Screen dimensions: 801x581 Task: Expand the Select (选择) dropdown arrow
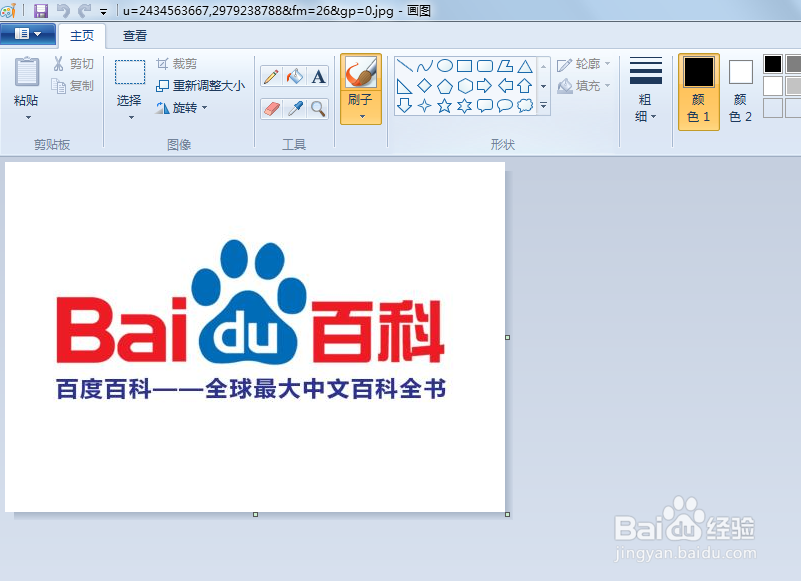[x=131, y=118]
